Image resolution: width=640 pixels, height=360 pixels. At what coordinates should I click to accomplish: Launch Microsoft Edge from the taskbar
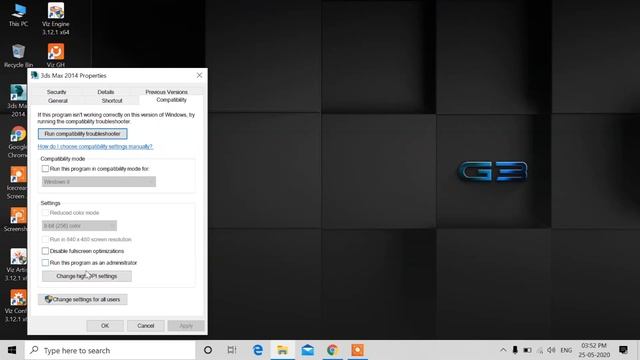[258, 350]
